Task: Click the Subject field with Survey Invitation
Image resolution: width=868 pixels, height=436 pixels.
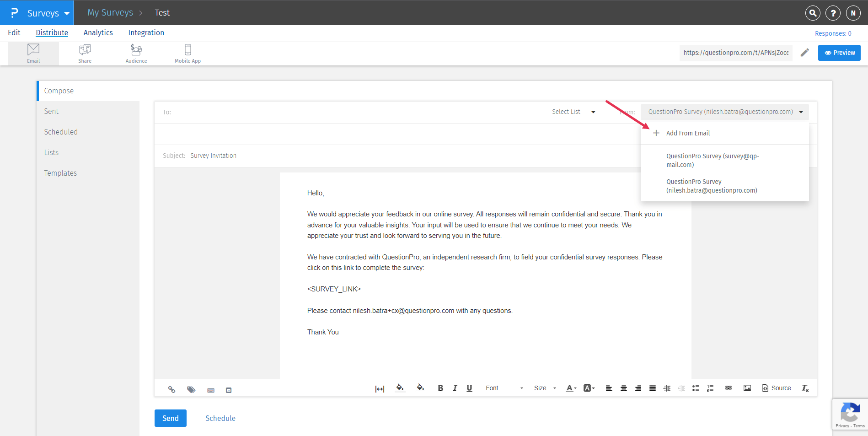Action: [398, 156]
